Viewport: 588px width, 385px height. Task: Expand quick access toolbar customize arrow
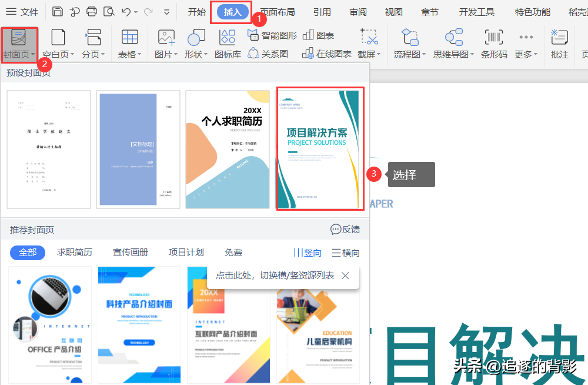coord(167,12)
